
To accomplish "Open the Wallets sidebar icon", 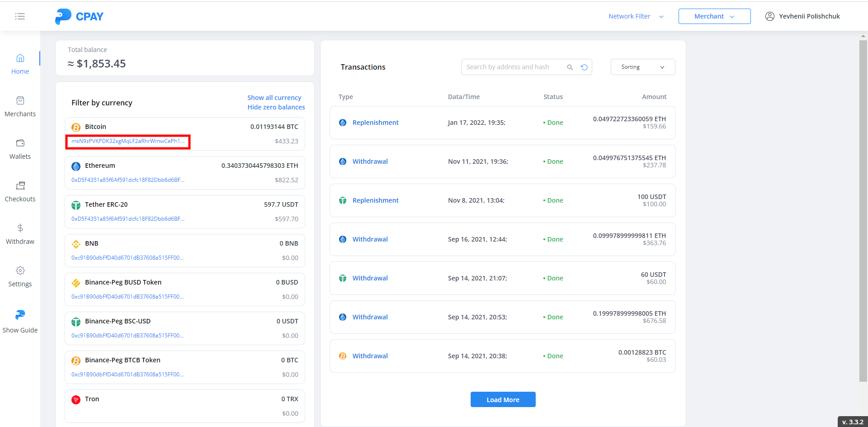I will point(20,143).
